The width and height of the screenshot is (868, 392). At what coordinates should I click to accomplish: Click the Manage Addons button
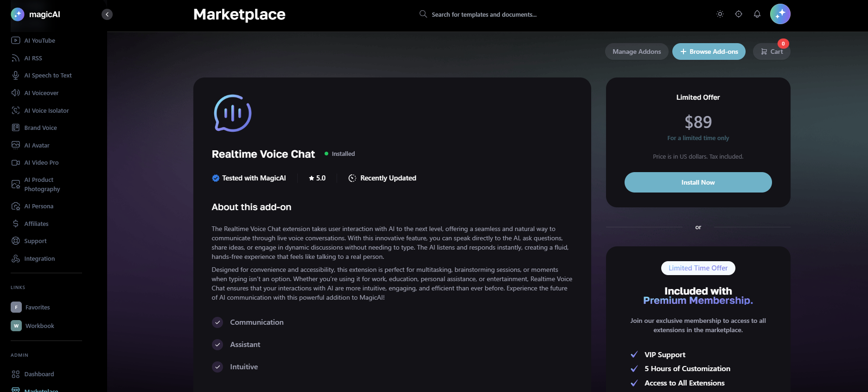pyautogui.click(x=636, y=51)
